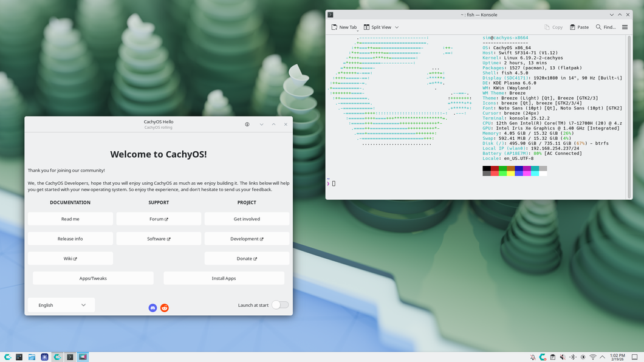Click the Konsole vertical scrollbar
The width and height of the screenshot is (644, 362).
(x=629, y=109)
